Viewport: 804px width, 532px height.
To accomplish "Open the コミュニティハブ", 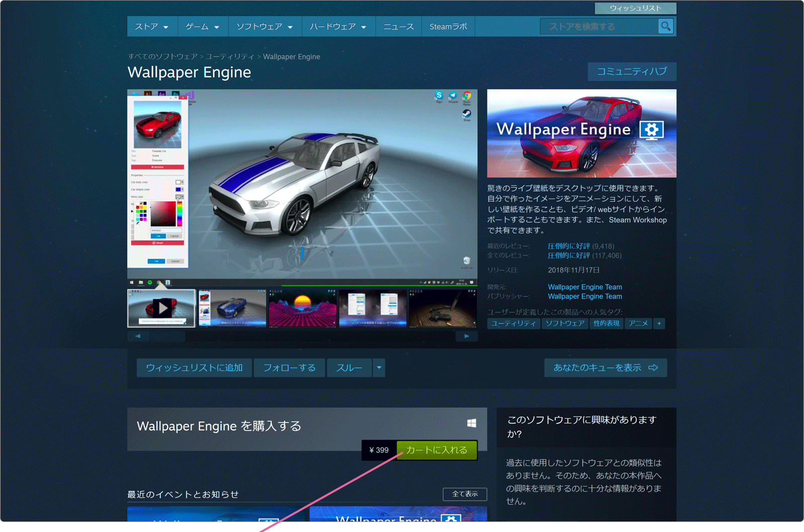I will pyautogui.click(x=632, y=71).
